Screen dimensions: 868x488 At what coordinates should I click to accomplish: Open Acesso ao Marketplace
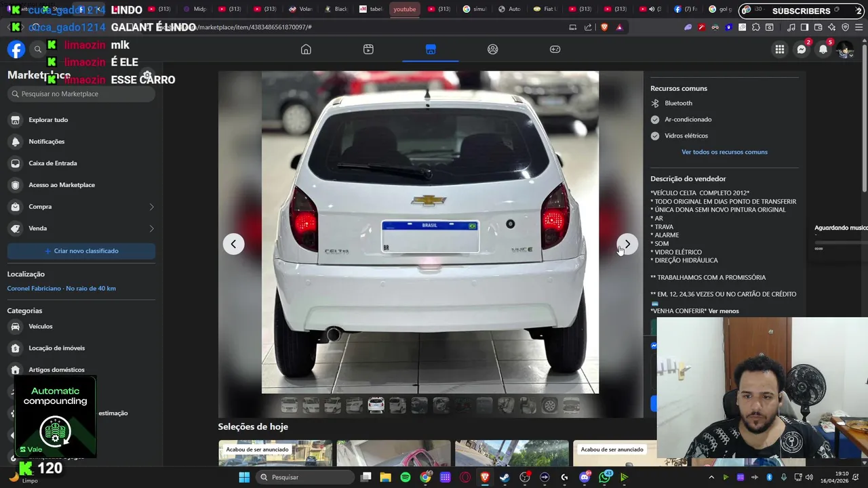point(81,185)
